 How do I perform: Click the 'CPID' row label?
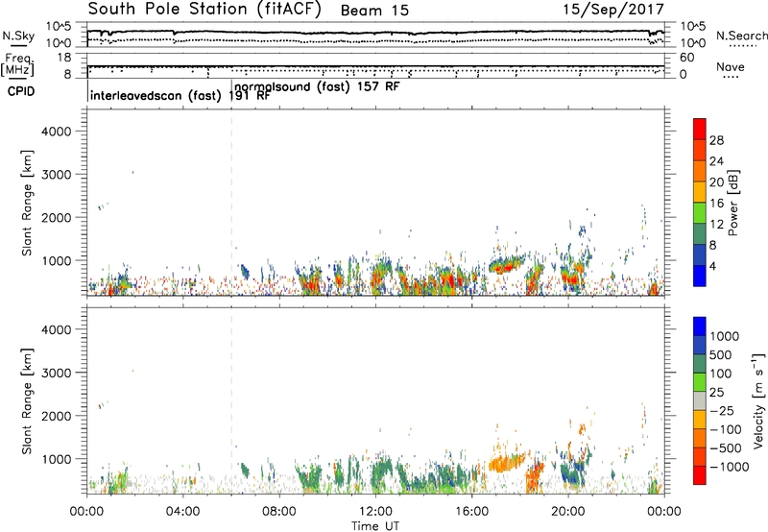coord(21,91)
